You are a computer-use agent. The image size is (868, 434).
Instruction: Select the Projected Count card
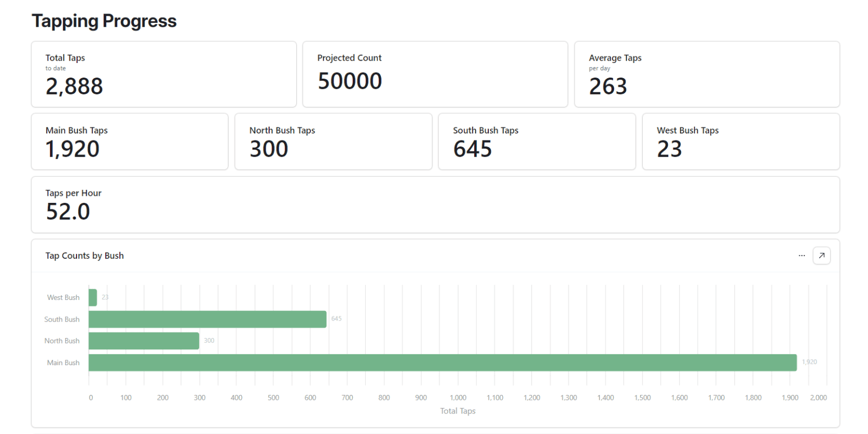435,74
